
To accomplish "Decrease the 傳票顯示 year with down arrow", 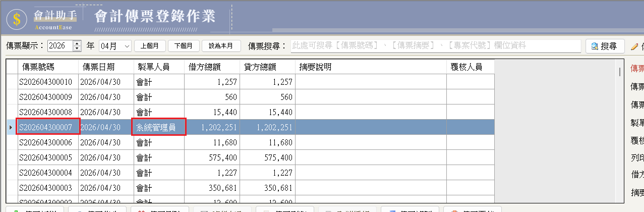I will (77, 48).
